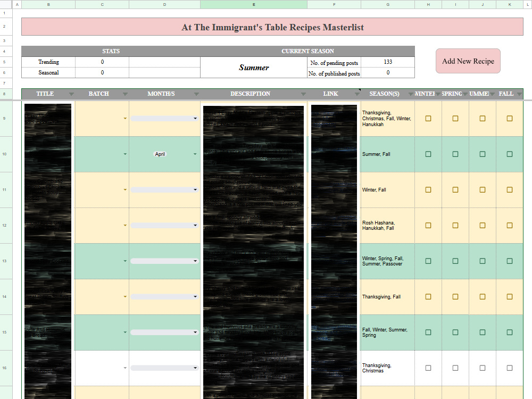Check Winter box in row 15
This screenshot has width=532, height=399.
click(428, 332)
